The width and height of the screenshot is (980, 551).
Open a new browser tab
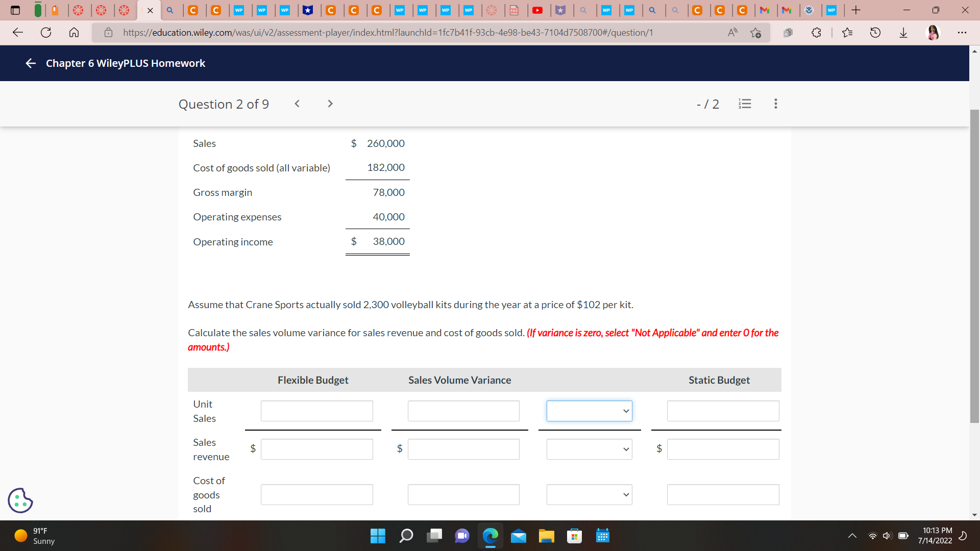tap(856, 10)
